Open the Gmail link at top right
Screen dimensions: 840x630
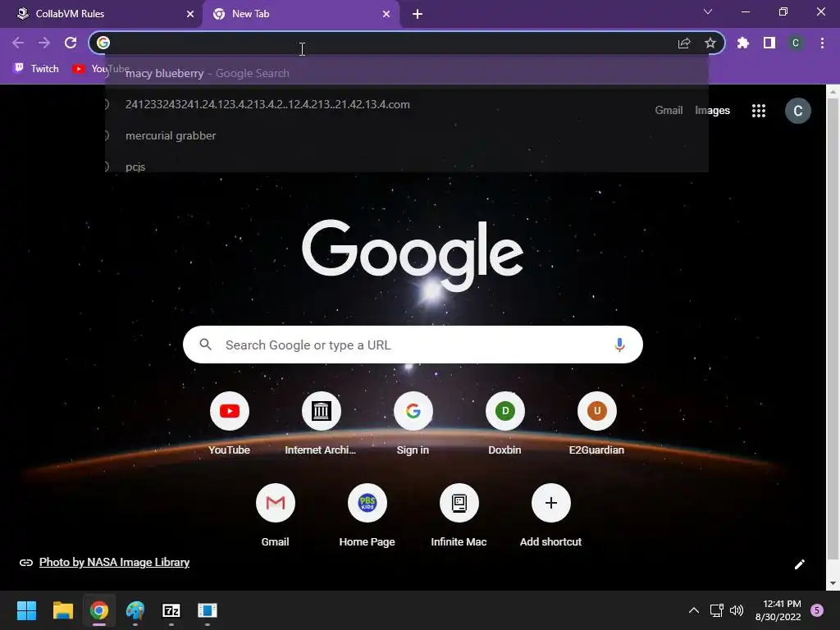point(669,111)
